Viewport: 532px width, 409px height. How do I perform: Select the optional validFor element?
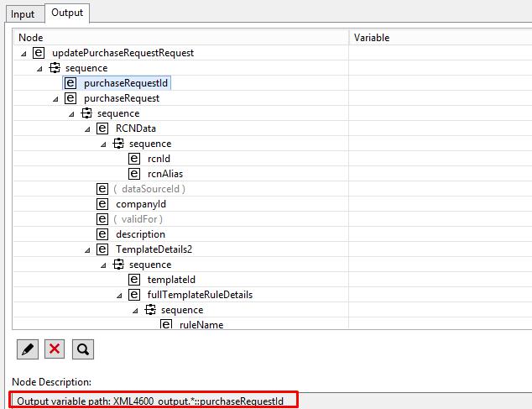[138, 219]
